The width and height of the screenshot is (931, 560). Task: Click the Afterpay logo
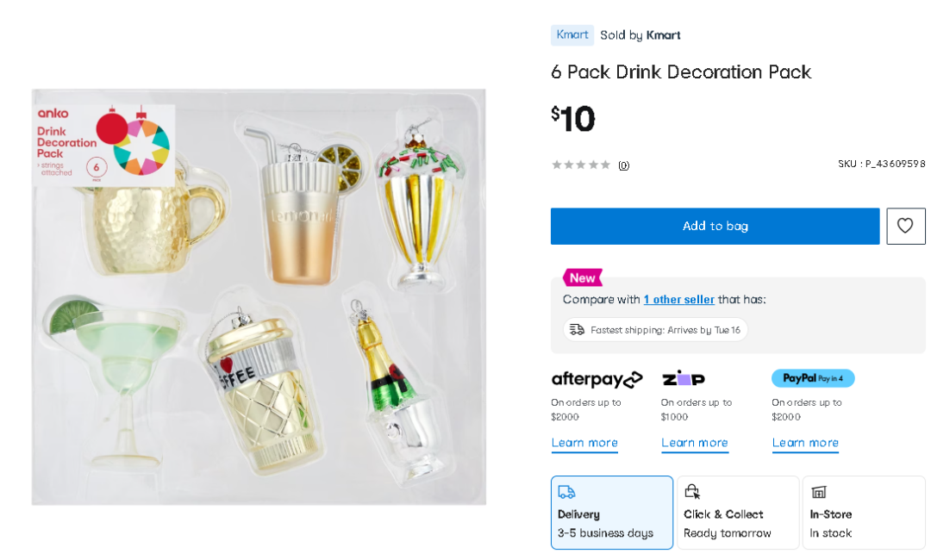[x=597, y=379]
